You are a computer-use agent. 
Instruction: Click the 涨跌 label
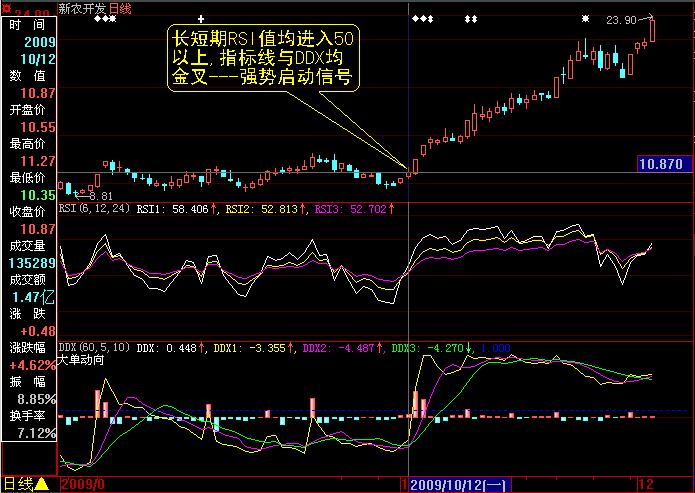27,314
